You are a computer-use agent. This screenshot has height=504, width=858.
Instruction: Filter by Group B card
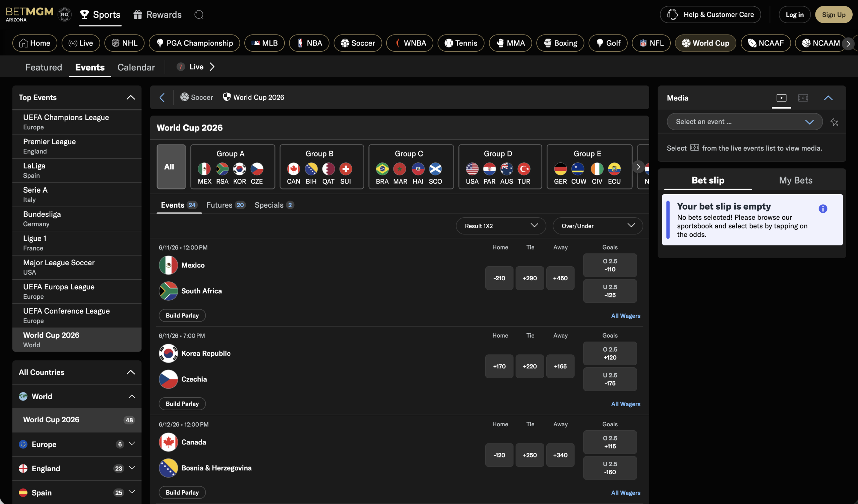click(322, 167)
